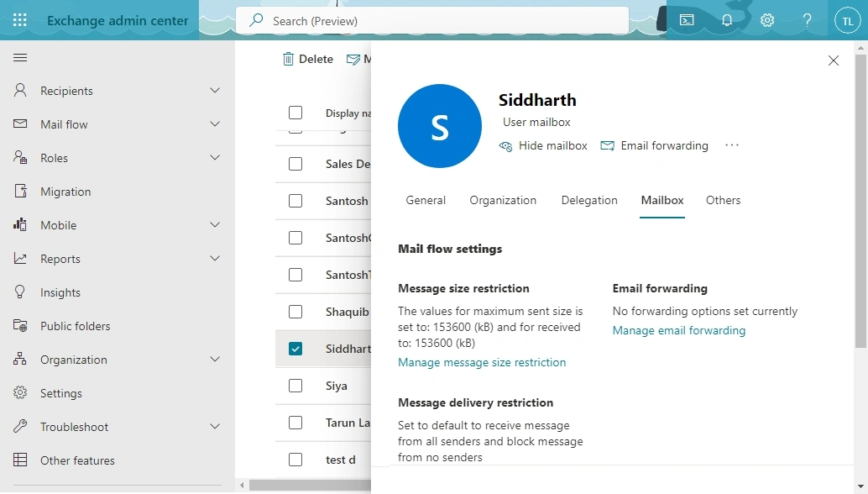
Task: Switch to the Others tab
Action: click(x=723, y=201)
